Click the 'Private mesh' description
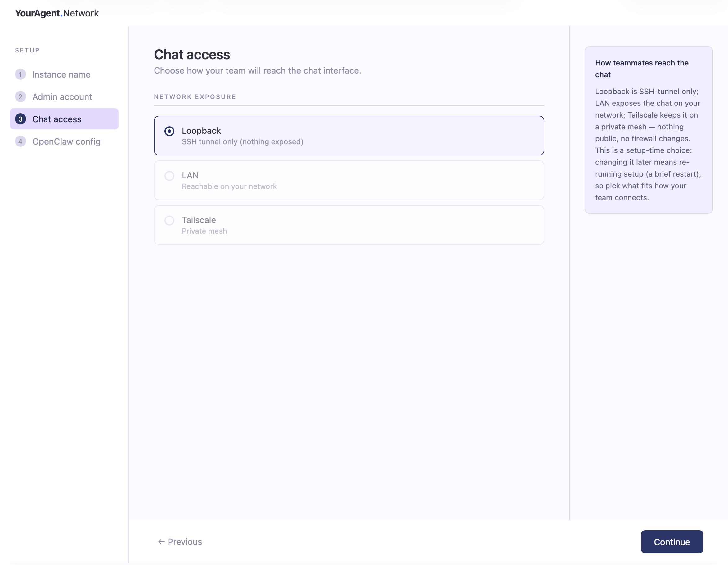The height and width of the screenshot is (565, 728). pos(204,231)
